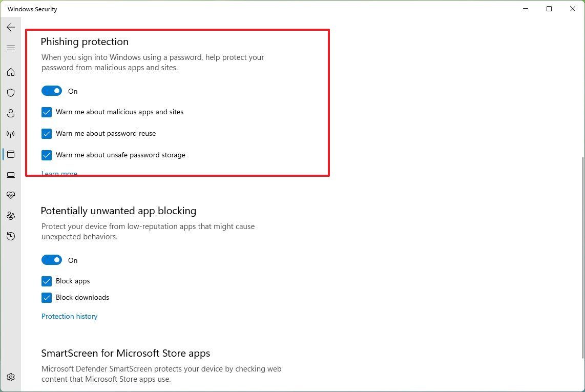Select the Account protection person icon

[11, 113]
